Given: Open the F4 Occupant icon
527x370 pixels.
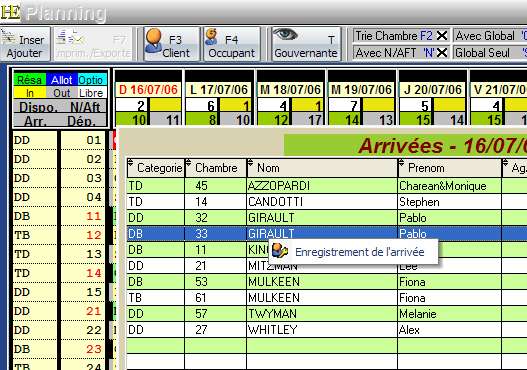Looking at the screenshot, I should [211, 37].
